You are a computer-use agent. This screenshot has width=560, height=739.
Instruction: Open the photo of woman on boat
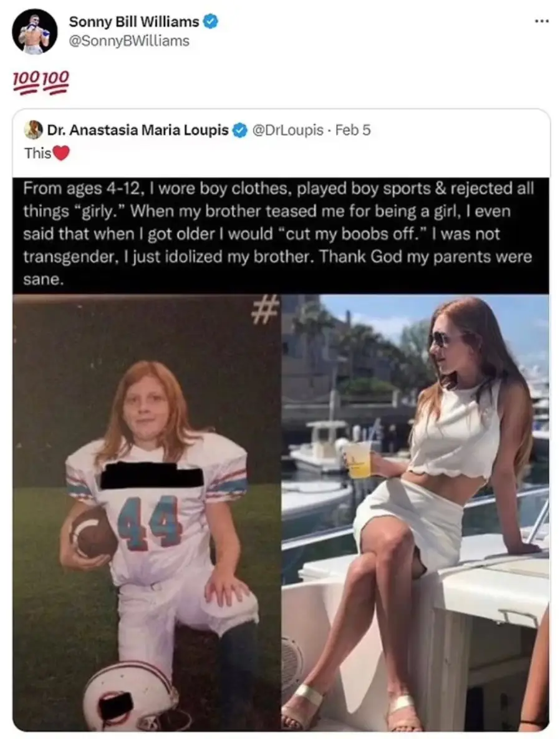click(415, 512)
